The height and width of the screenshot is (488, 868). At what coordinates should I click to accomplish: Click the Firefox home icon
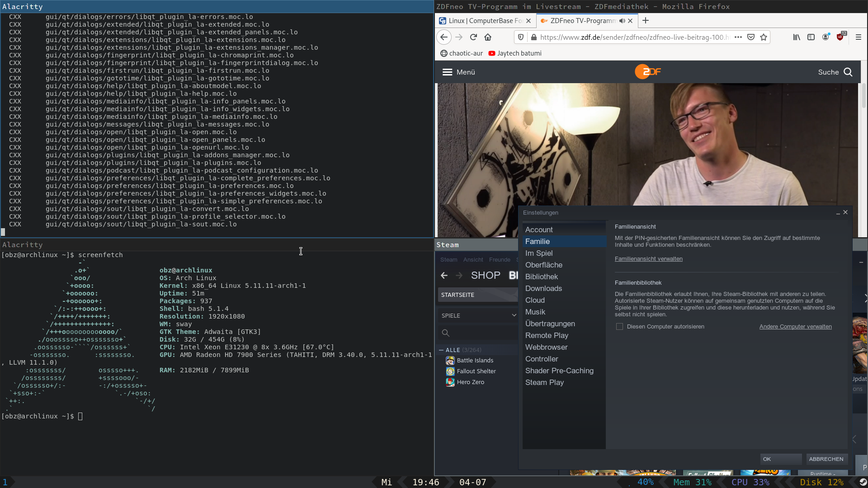pos(488,37)
